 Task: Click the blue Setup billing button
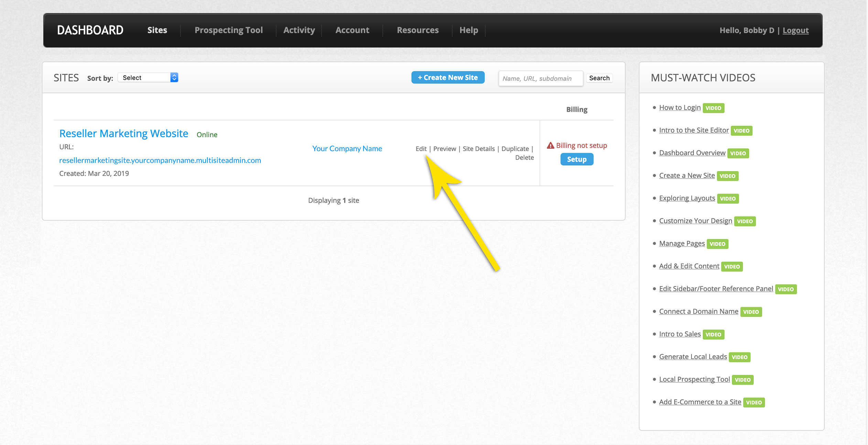577,159
